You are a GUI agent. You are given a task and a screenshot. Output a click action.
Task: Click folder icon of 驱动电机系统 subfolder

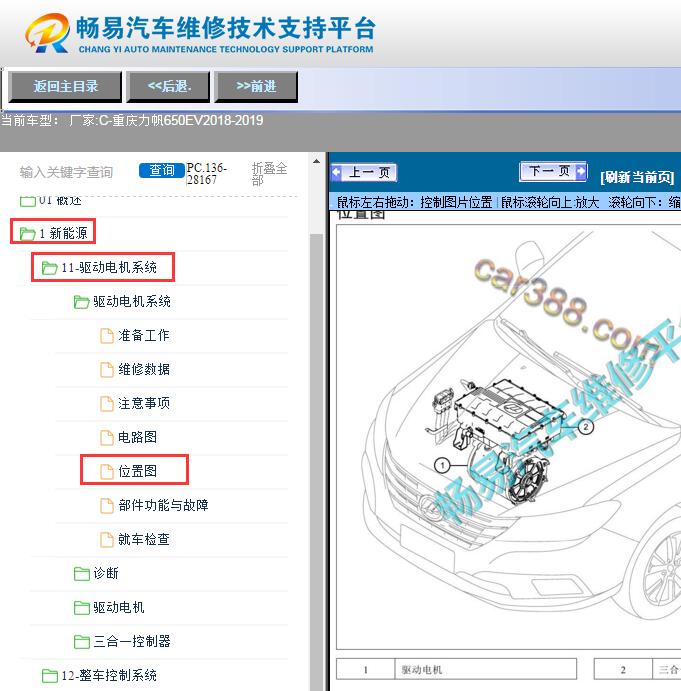82,302
